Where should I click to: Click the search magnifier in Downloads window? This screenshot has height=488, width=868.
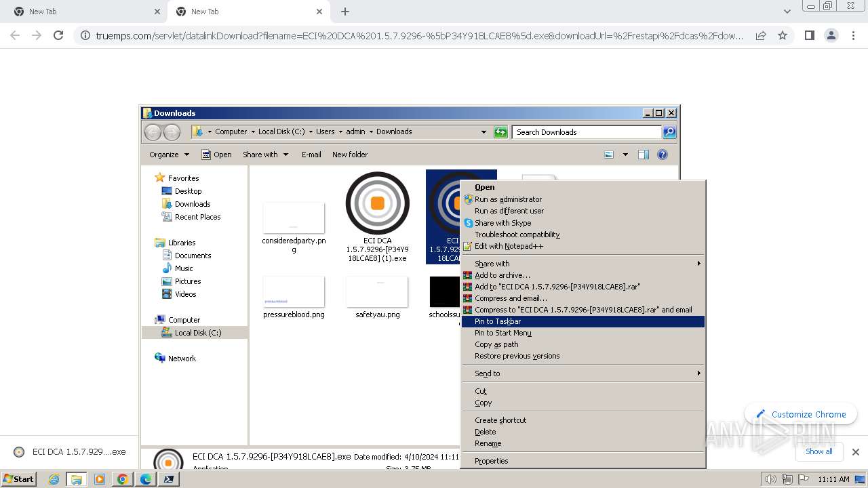[669, 132]
